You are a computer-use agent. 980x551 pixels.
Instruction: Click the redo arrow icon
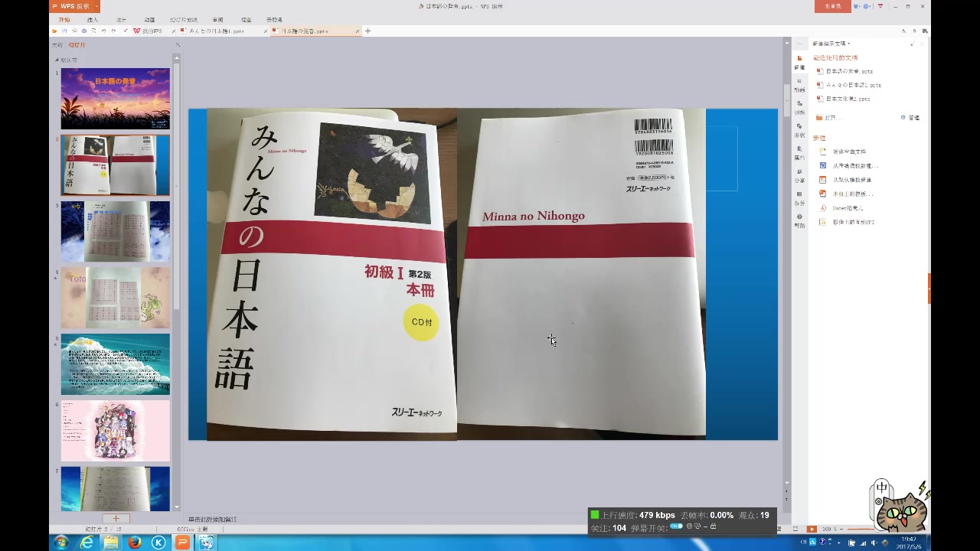pos(113,31)
